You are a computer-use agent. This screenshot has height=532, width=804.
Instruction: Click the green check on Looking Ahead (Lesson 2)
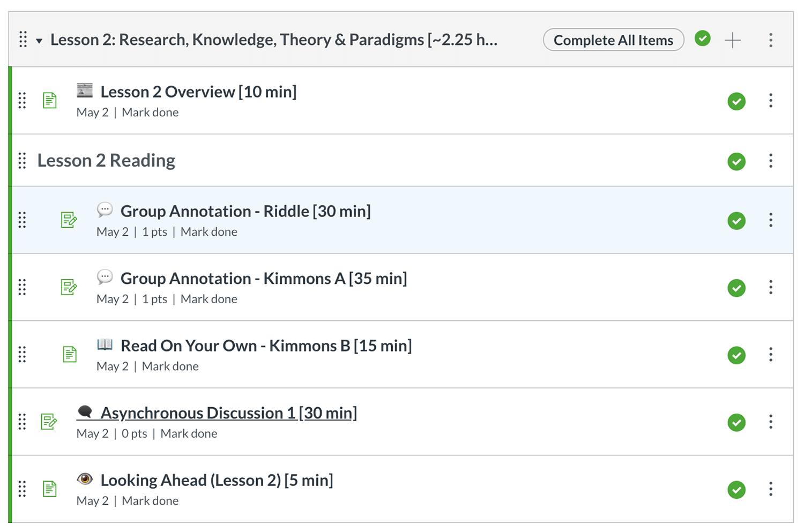pyautogui.click(x=736, y=490)
